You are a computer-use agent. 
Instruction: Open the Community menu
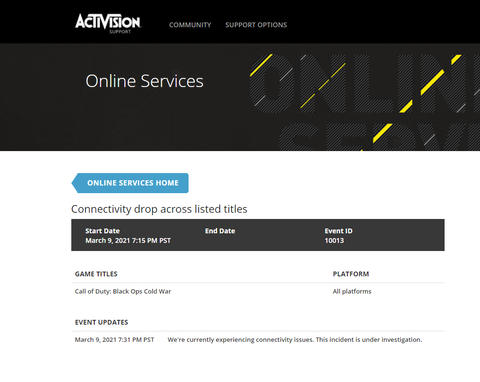pos(190,25)
